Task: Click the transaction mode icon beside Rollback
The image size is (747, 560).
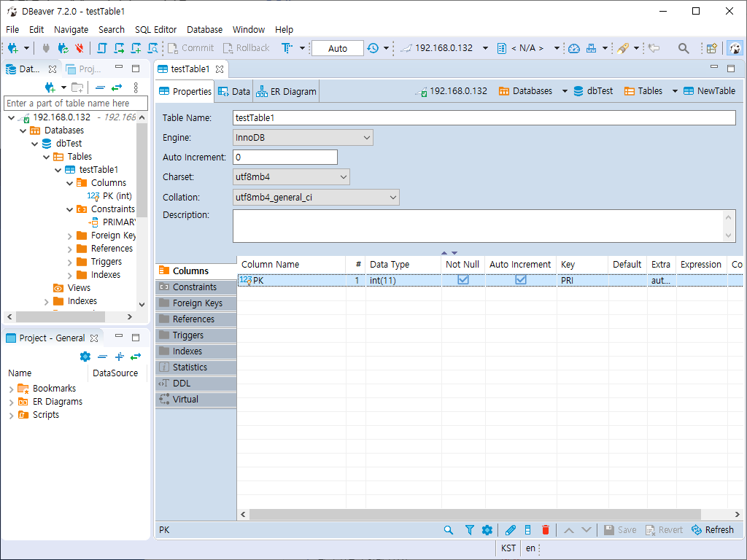Action: (287, 48)
